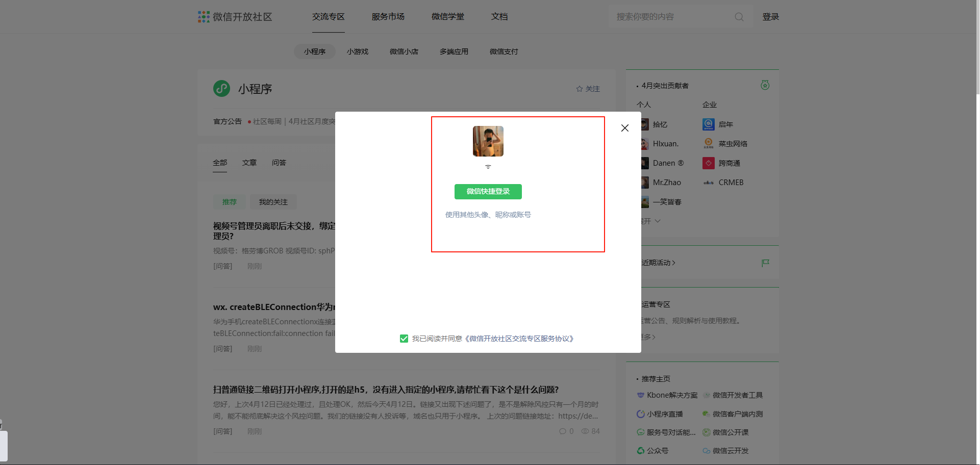The height and width of the screenshot is (465, 980).
Task: Open the wx.createBLEConnection post title
Action: pos(274,307)
